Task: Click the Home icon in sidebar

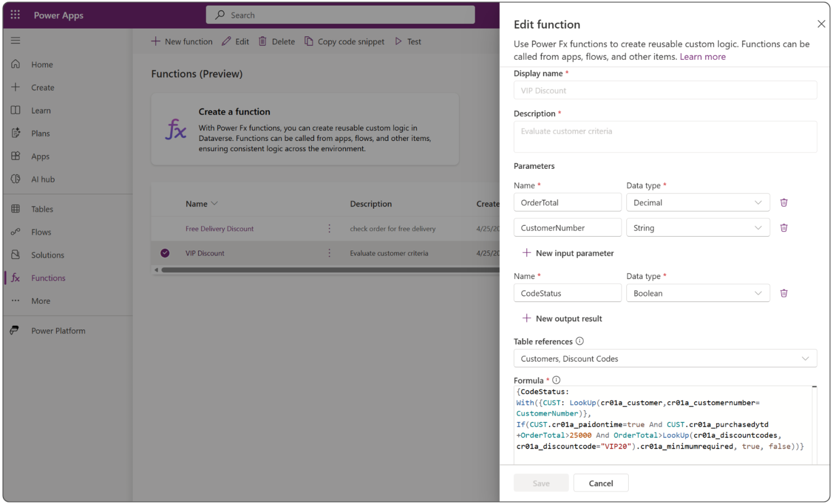Action: click(16, 64)
